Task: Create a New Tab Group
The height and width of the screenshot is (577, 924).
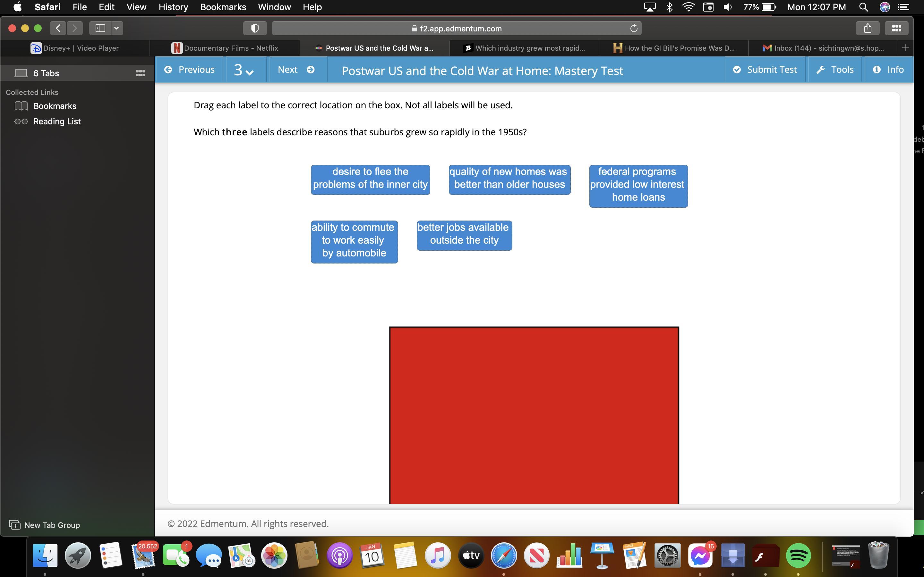Action: click(x=45, y=525)
